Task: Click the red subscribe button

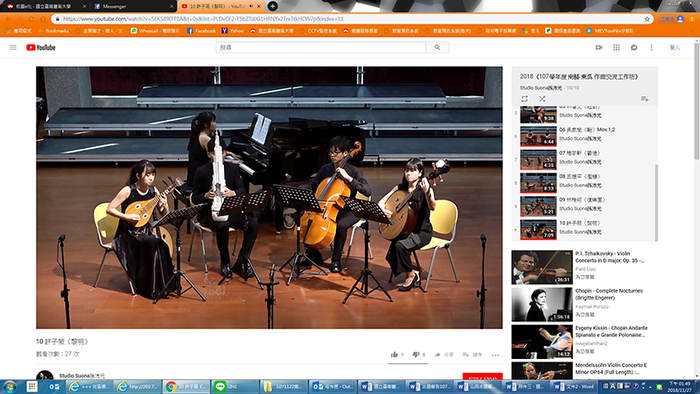Action: (483, 377)
